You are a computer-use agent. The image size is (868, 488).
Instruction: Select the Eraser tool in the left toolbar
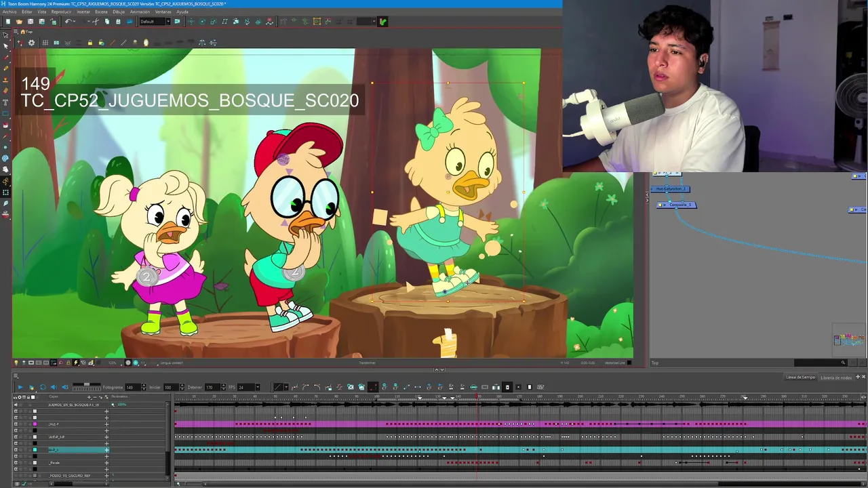tap(5, 90)
